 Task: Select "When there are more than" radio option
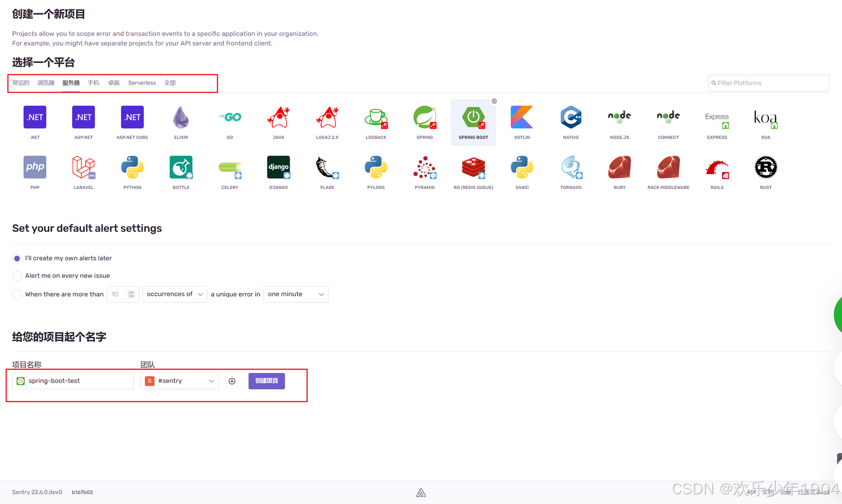(17, 295)
